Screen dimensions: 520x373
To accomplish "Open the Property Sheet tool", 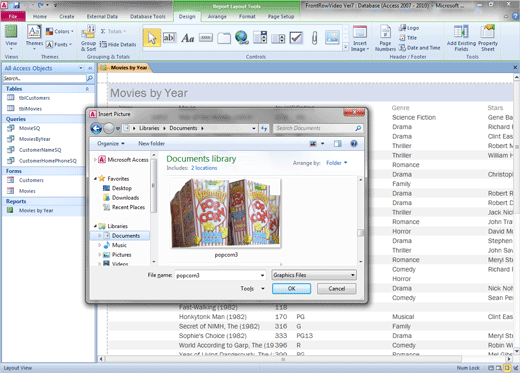I will (x=488, y=39).
